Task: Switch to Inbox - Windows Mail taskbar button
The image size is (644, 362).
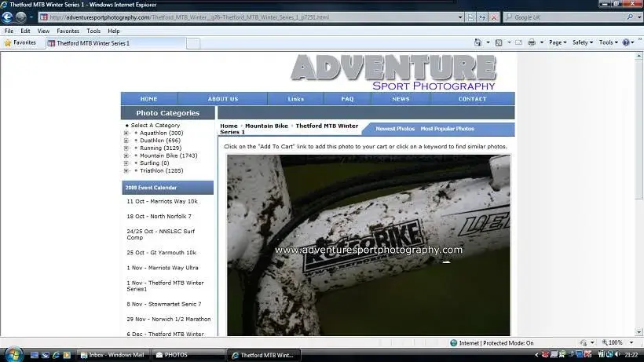Action: click(113, 355)
